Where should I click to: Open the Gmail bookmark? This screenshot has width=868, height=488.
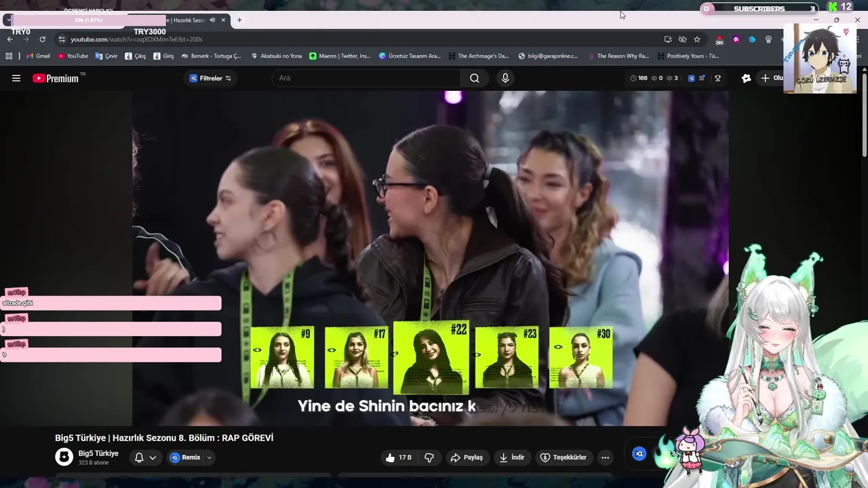point(38,56)
